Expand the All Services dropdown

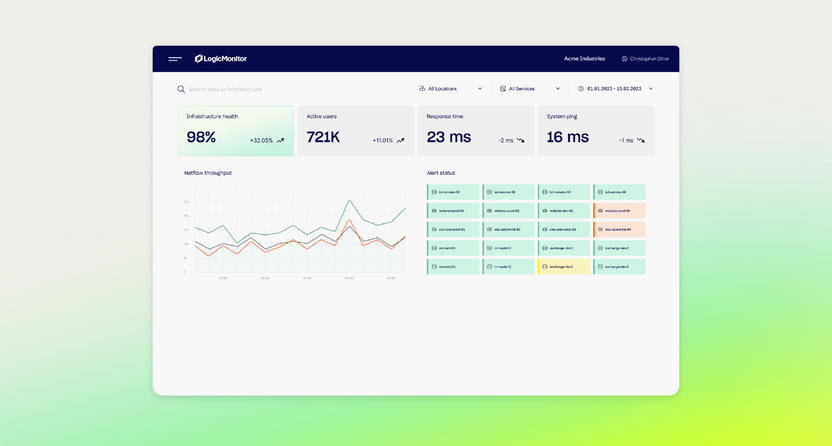(x=557, y=89)
